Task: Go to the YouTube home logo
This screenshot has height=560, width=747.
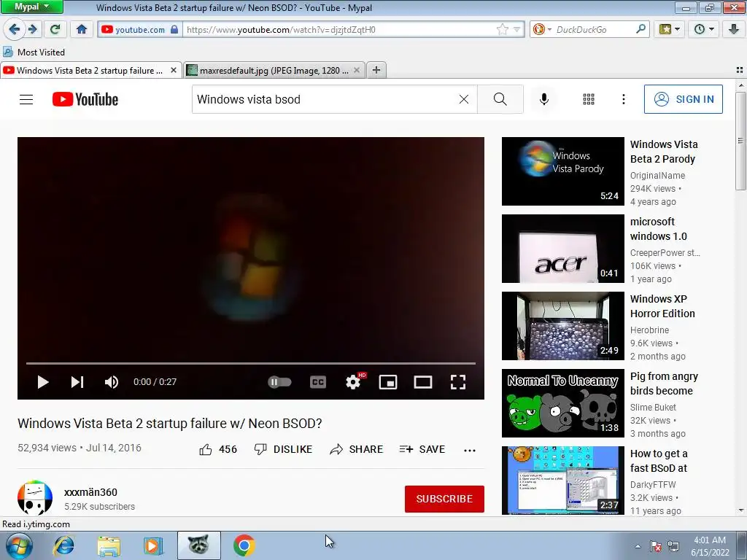Action: pyautogui.click(x=85, y=99)
